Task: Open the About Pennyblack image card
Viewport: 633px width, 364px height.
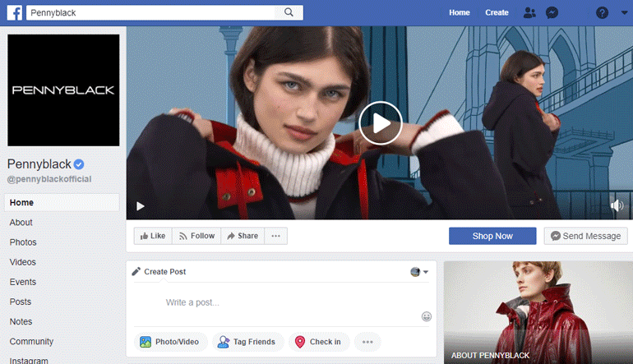Action: coord(538,312)
